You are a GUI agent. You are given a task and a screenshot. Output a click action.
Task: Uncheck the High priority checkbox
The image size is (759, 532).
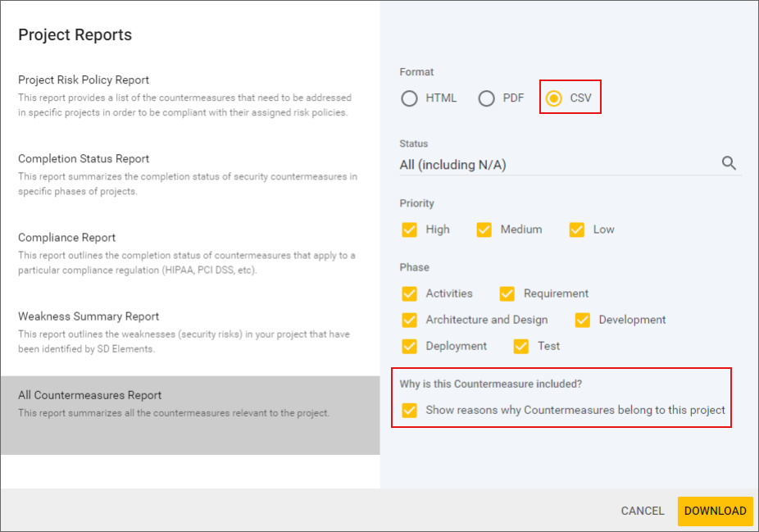click(x=410, y=230)
